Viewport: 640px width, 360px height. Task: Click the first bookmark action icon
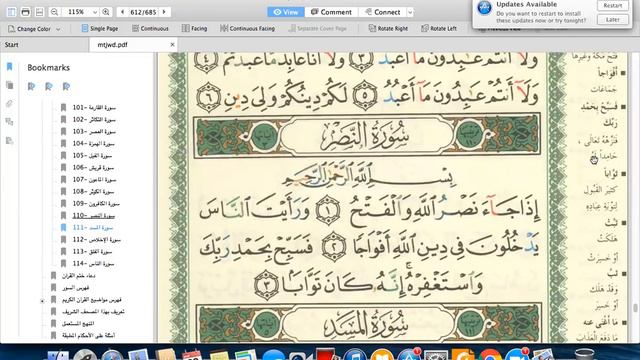[x=31, y=87]
